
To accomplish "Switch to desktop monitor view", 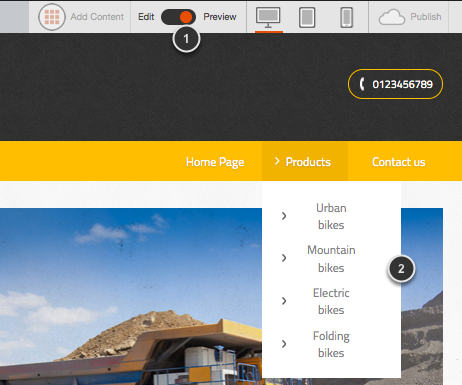I will coord(268,17).
